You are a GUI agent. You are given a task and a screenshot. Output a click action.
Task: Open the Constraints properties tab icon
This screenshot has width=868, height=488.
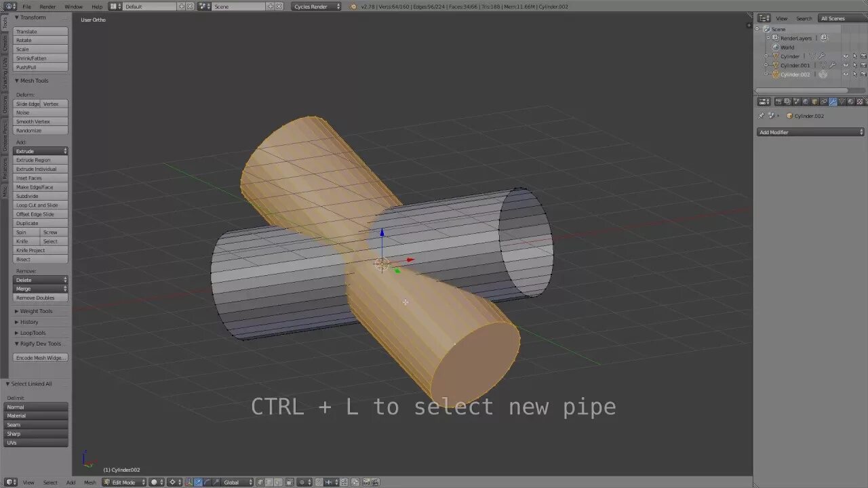tap(824, 102)
